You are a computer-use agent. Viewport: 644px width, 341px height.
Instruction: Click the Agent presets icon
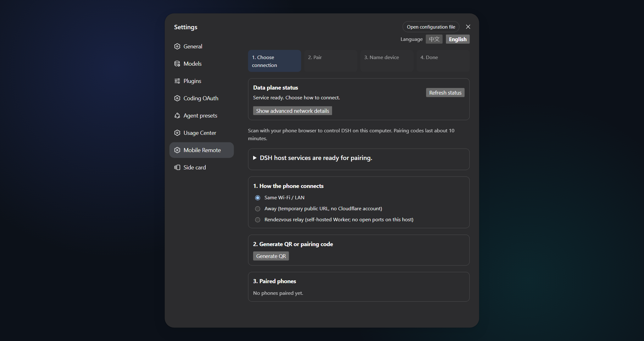click(177, 116)
